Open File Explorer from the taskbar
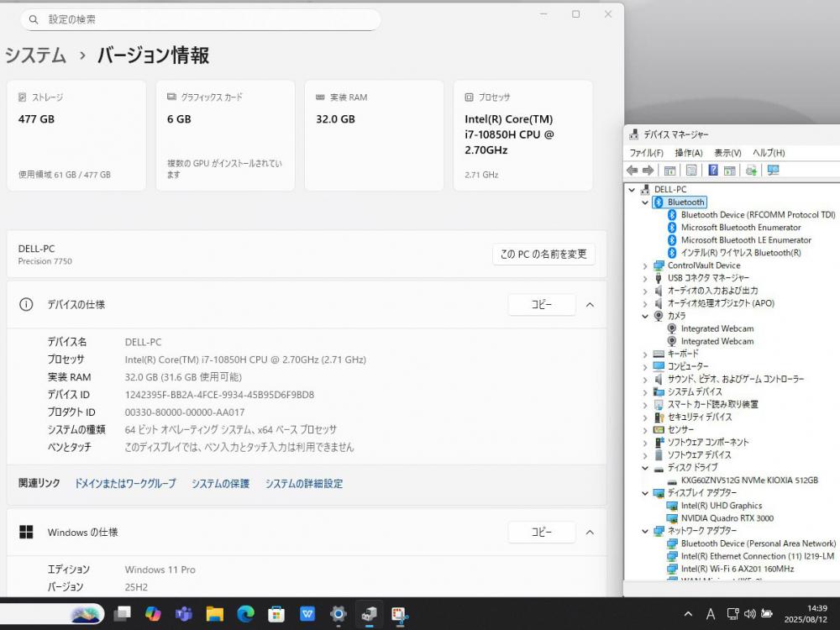The height and width of the screenshot is (630, 840). [x=214, y=614]
